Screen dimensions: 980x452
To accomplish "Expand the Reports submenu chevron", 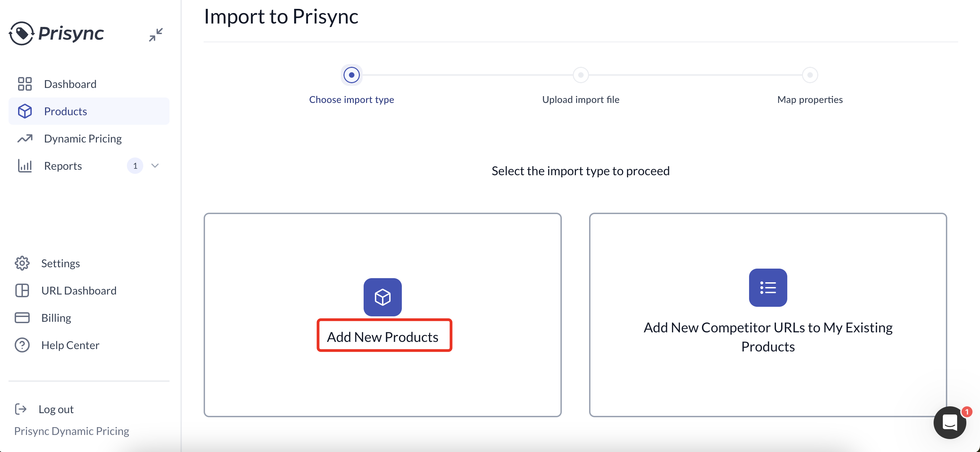I will (x=155, y=166).
